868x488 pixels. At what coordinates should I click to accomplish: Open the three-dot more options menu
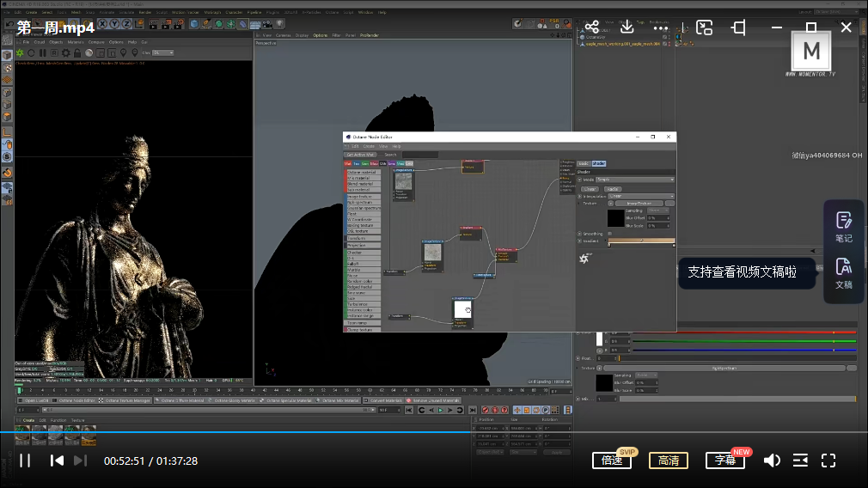(661, 27)
